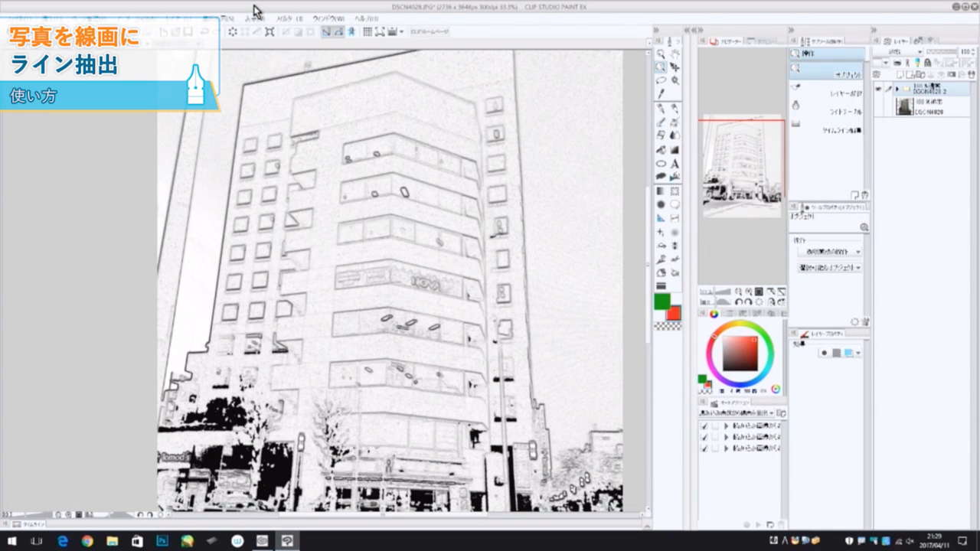Expand the DSCN4528 2 layer folder
This screenshot has height=551, width=980.
(897, 89)
